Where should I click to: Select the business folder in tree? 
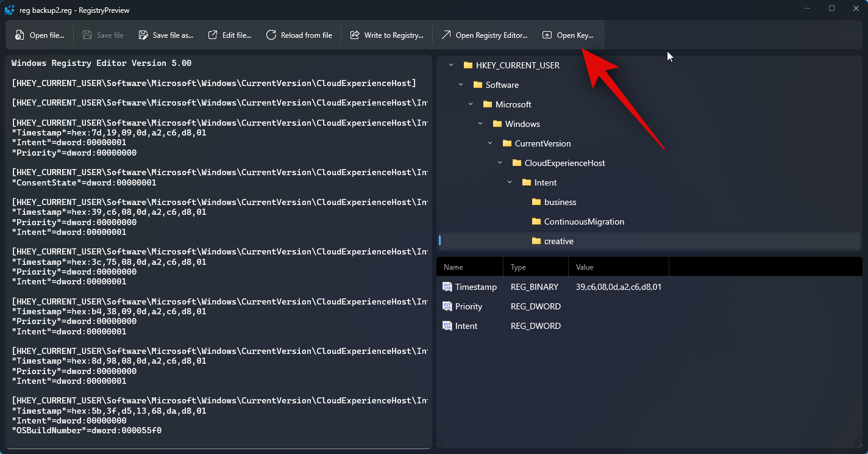(560, 202)
